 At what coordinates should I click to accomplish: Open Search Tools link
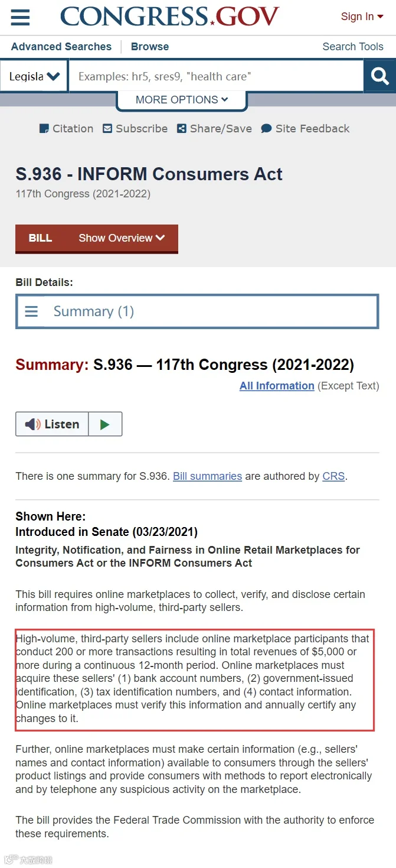353,47
